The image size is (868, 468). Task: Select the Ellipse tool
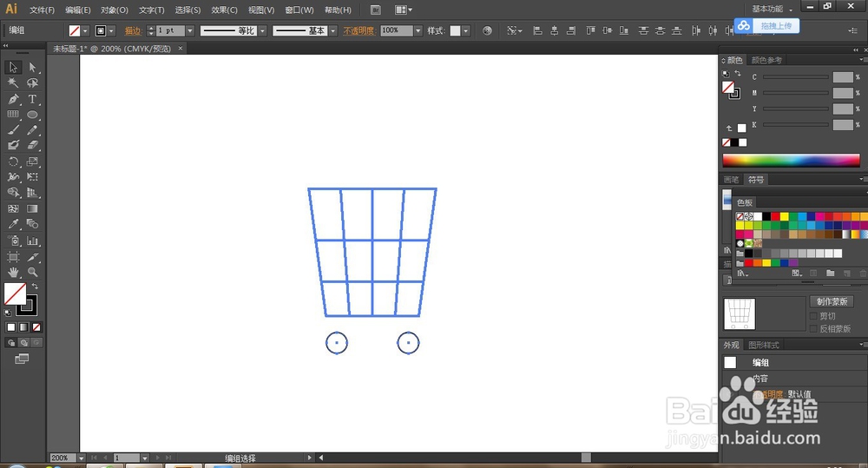pyautogui.click(x=33, y=115)
